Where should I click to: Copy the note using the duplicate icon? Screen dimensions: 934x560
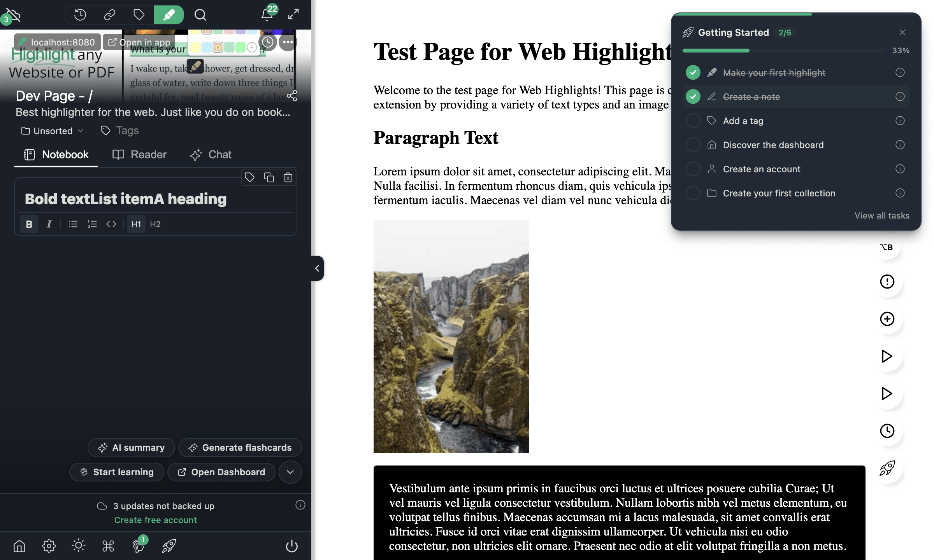tap(269, 177)
